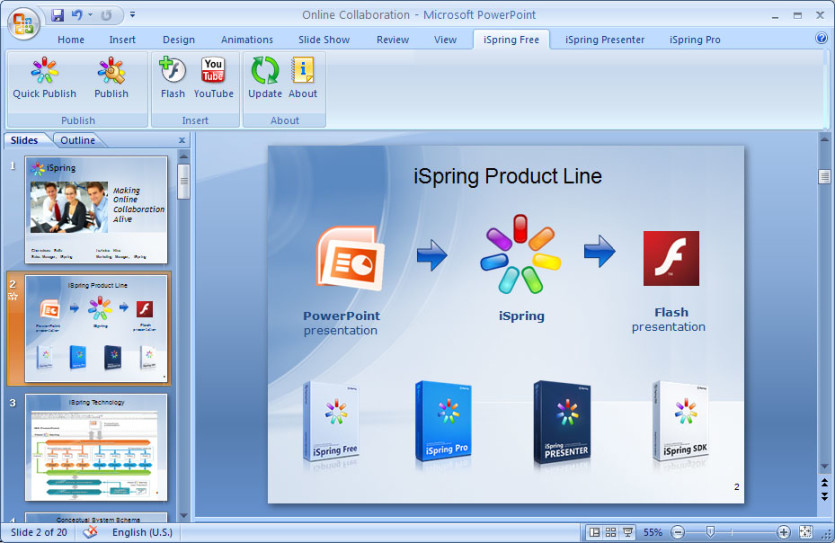
Task: Open the iSpring Presenter tab
Action: pyautogui.click(x=605, y=39)
